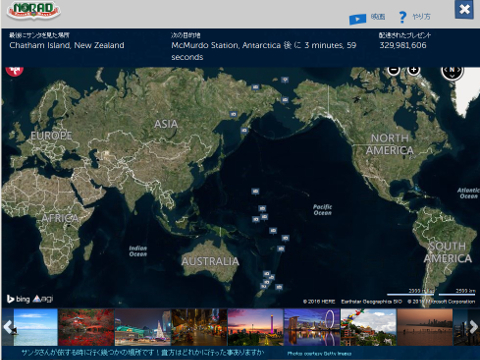Image resolution: width=480 pixels, height=360 pixels.
Task: Click the Indian Ocean map label
Action: [x=138, y=251]
